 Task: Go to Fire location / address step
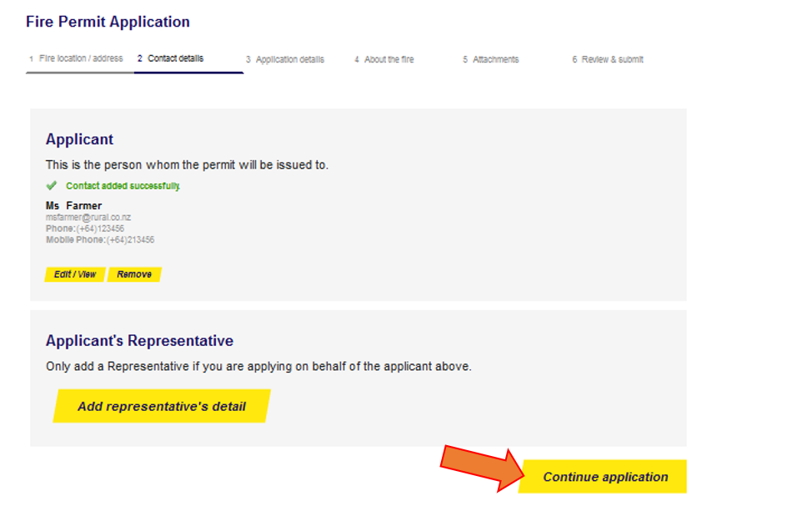pyautogui.click(x=76, y=58)
